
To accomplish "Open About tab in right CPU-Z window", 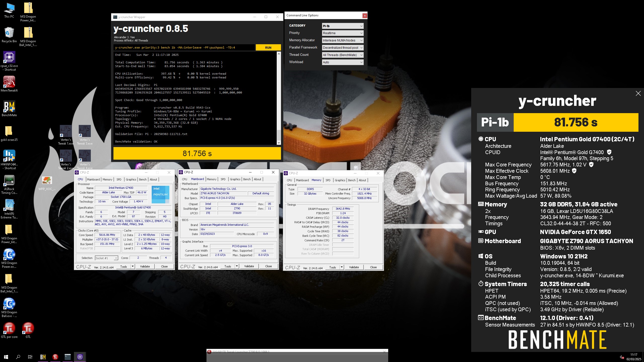I will [x=362, y=180].
